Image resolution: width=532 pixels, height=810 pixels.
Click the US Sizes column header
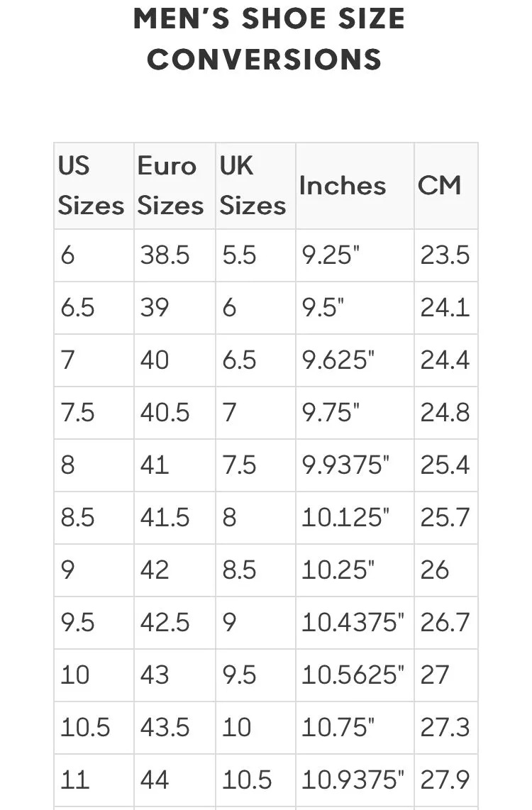point(94,186)
